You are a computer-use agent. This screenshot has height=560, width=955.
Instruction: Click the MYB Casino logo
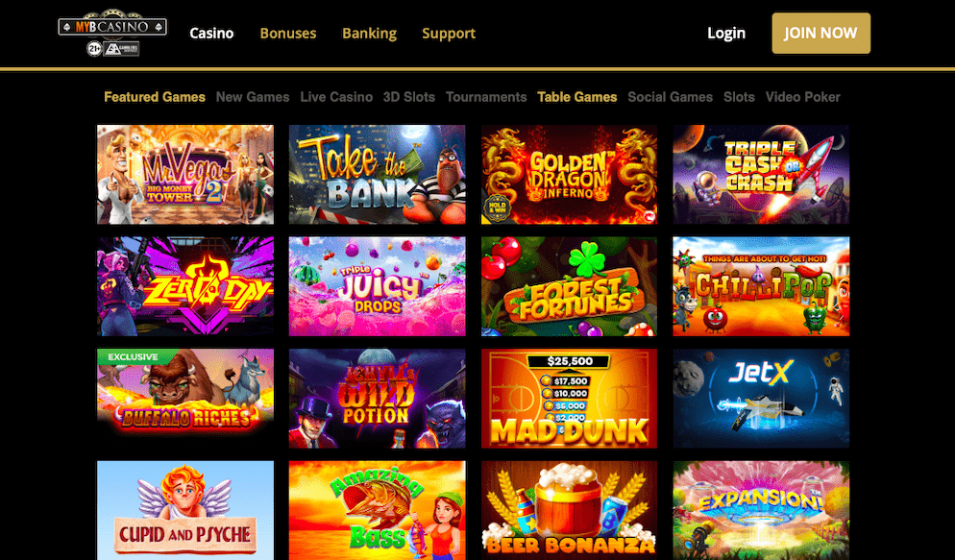pyautogui.click(x=112, y=33)
